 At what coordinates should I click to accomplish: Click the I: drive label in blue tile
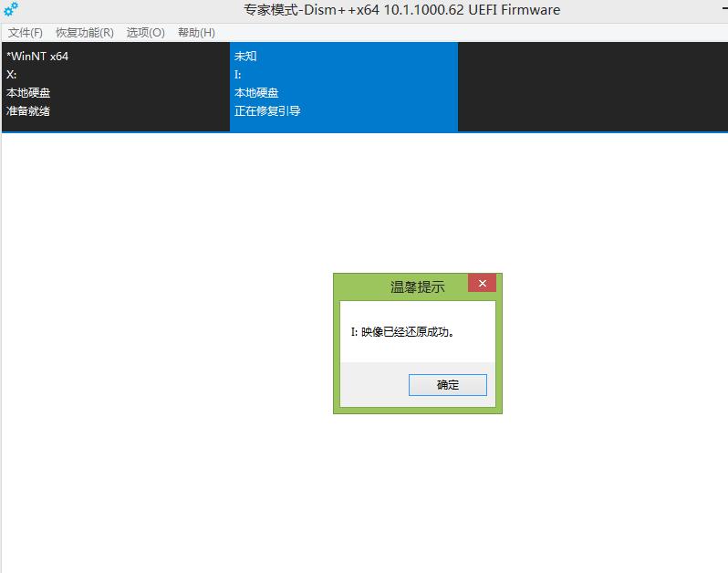click(x=238, y=75)
